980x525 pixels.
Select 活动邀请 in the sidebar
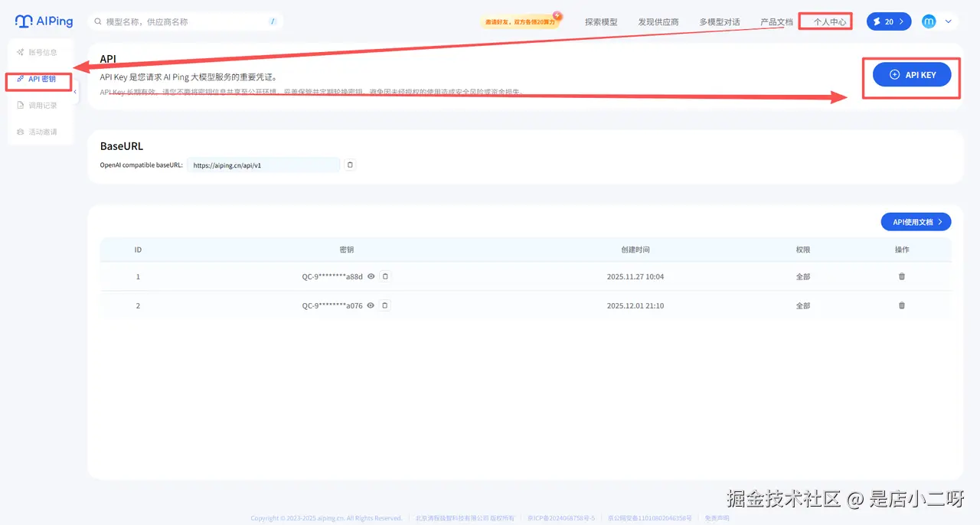38,132
